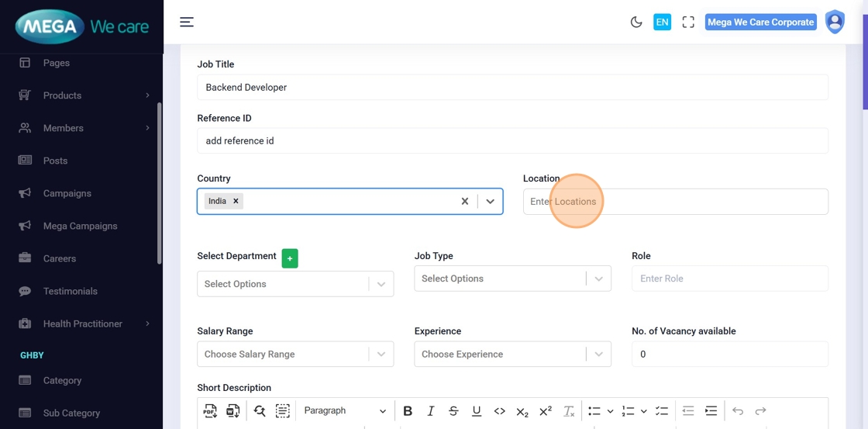Open Careers in the sidebar
This screenshot has height=429, width=868.
point(60,258)
